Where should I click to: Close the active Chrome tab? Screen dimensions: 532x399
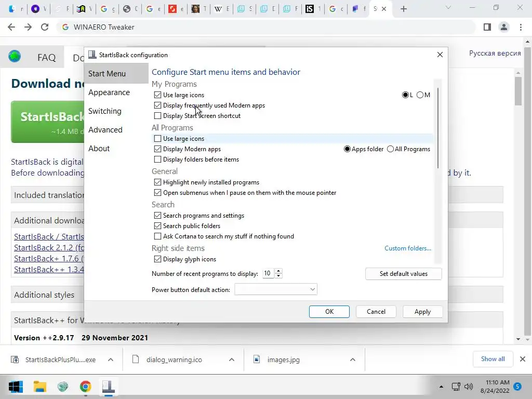(x=384, y=9)
